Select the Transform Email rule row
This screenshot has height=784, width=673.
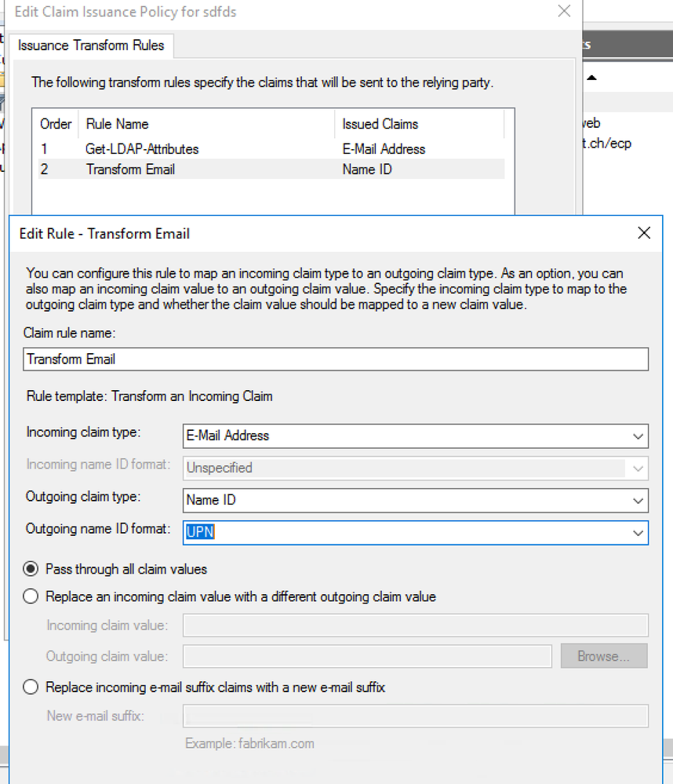pyautogui.click(x=130, y=170)
